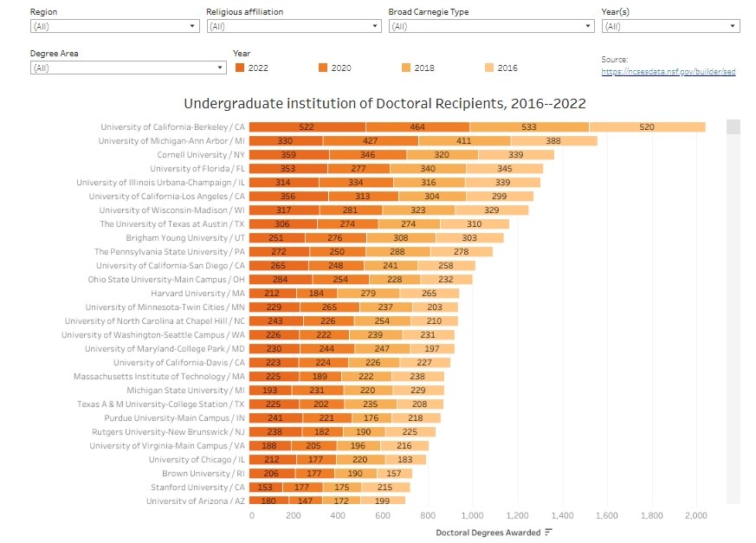Select UCLA's 2022 bar segment showing 356
This screenshot has width=756, height=543.
click(288, 197)
